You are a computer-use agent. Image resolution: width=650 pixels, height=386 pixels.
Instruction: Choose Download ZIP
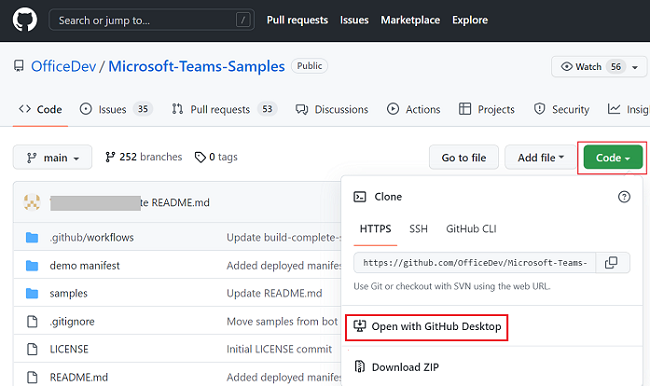pyautogui.click(x=397, y=367)
